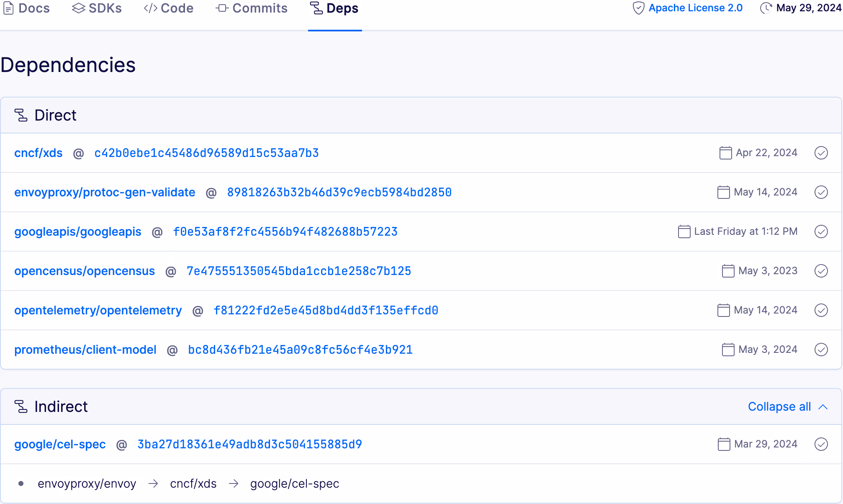Image resolution: width=843 pixels, height=504 pixels.
Task: Toggle the checkmark on the google/cel-spec row
Action: pyautogui.click(x=822, y=444)
